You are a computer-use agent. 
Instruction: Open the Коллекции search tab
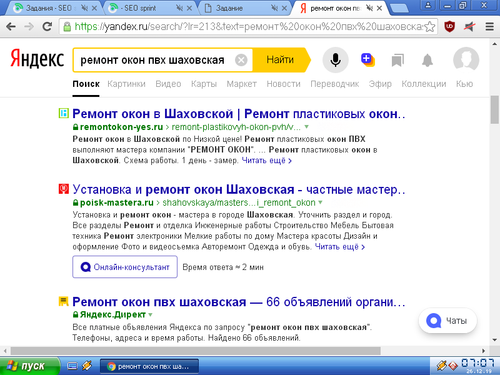[x=424, y=84]
